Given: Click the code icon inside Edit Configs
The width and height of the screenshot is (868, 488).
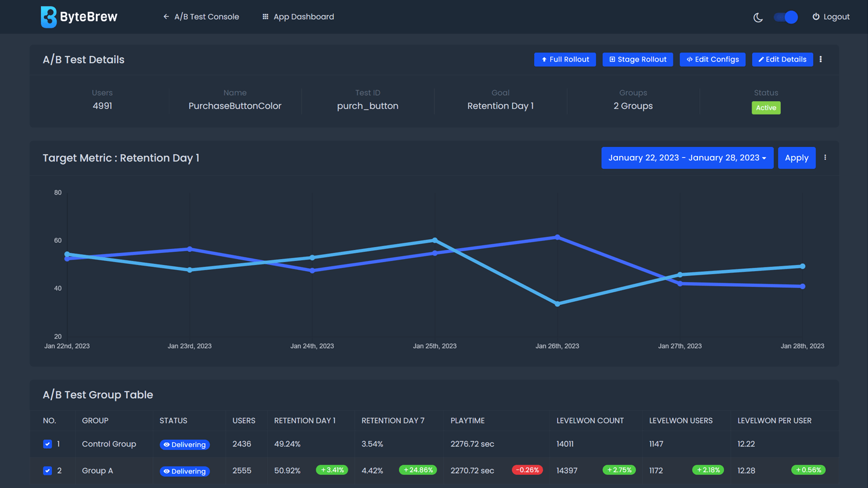Looking at the screenshot, I should coord(689,59).
